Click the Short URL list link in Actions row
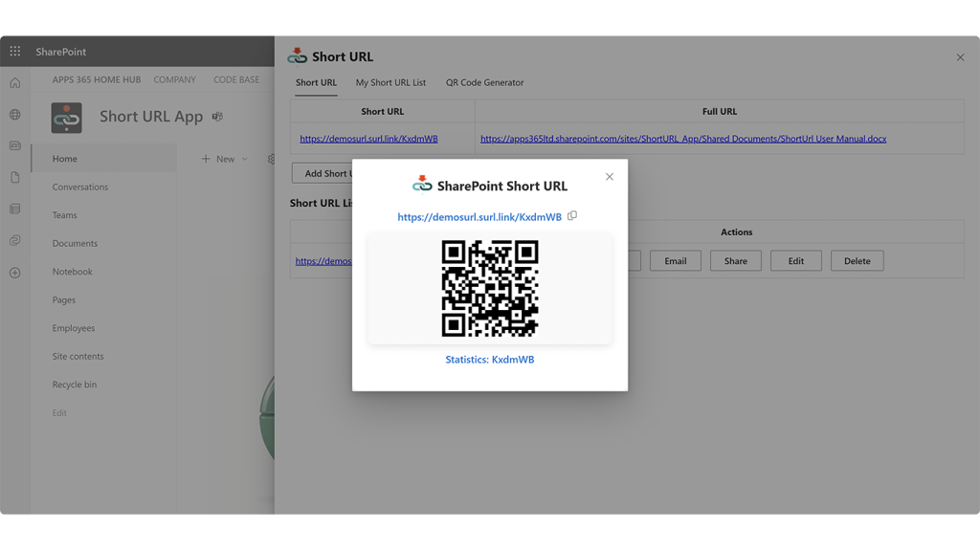This screenshot has height=551, width=980. pyautogui.click(x=323, y=261)
